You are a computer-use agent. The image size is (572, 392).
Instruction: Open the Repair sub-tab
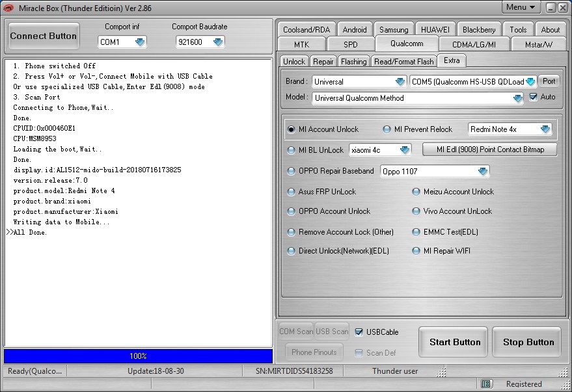[x=323, y=62]
